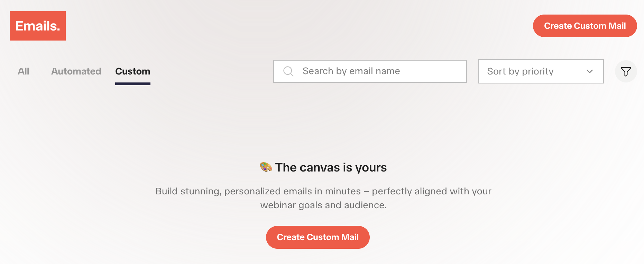Screen dimensions: 644x264
Task: Click the funnel filter icon
Action: tap(626, 72)
